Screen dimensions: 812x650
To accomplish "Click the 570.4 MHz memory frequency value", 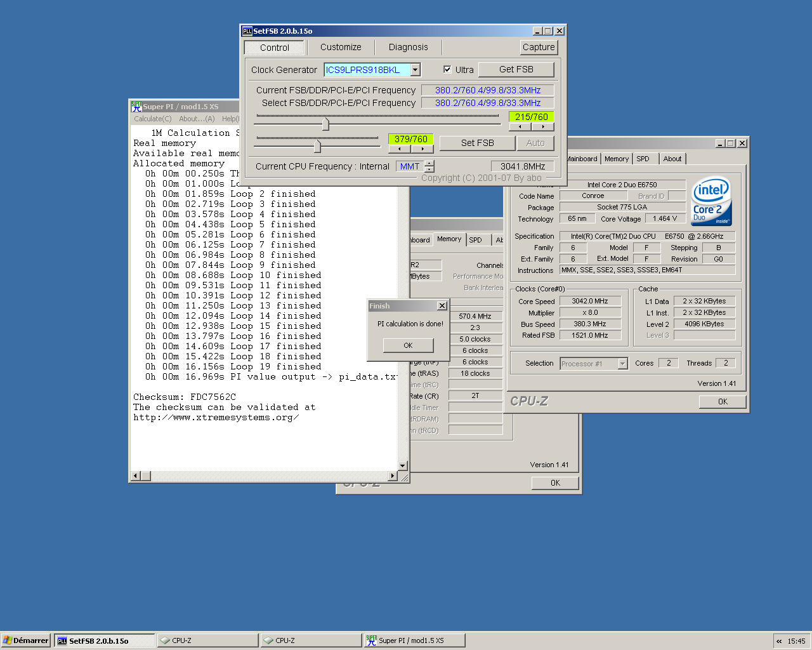I will [475, 316].
